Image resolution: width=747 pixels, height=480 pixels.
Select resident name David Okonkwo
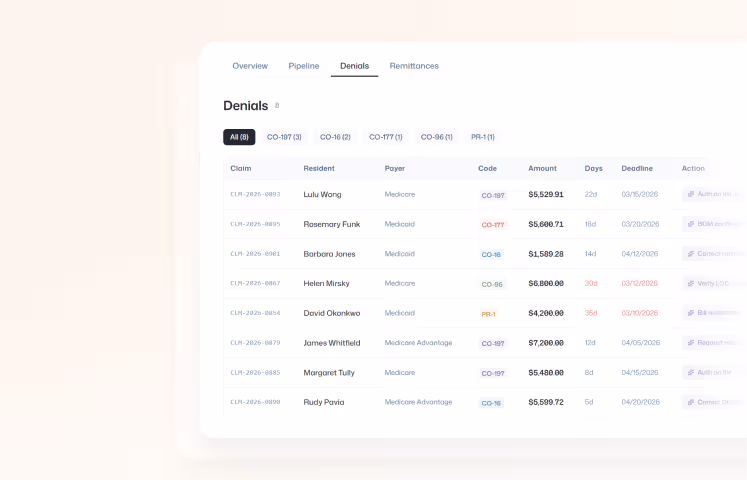(x=332, y=313)
